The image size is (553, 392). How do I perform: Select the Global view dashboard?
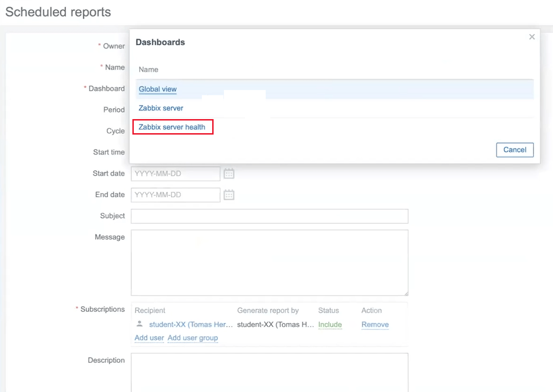point(158,89)
